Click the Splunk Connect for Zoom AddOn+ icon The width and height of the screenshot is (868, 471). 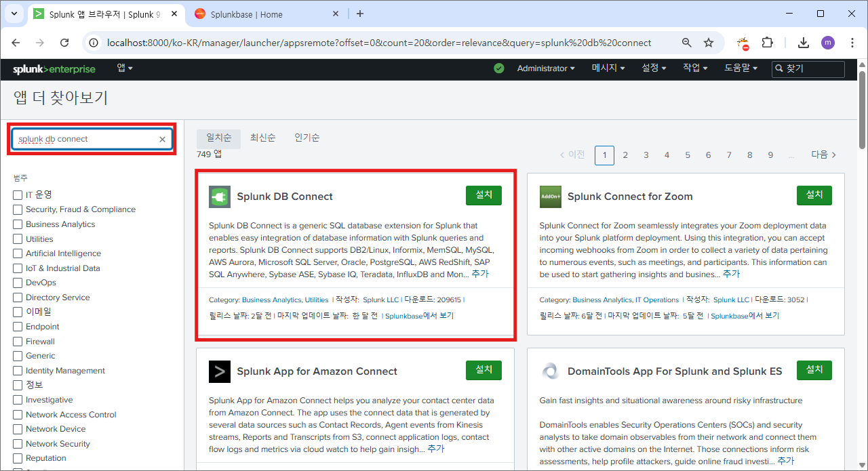(x=551, y=197)
